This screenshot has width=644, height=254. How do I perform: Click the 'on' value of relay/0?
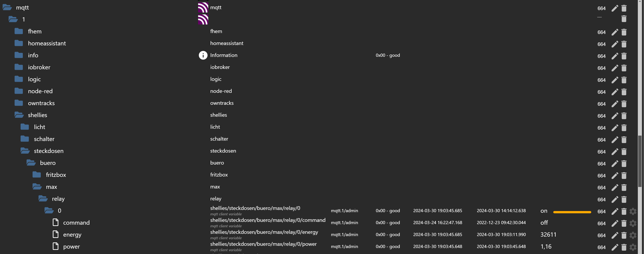pyautogui.click(x=544, y=211)
